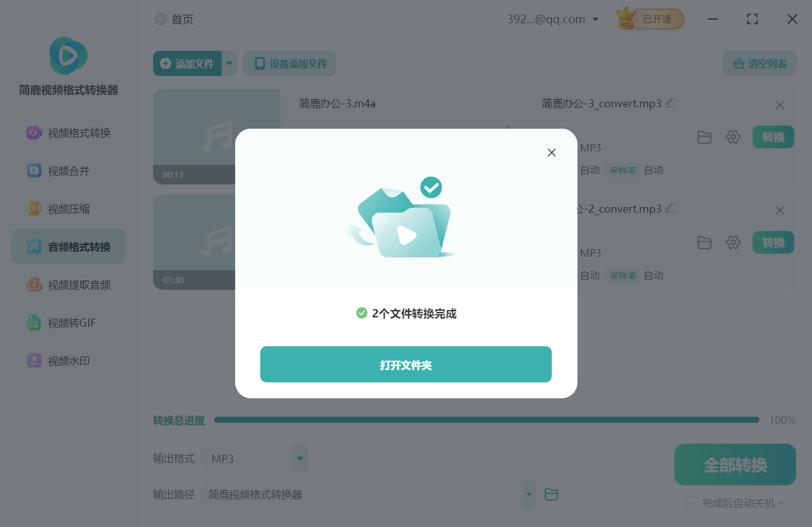This screenshot has width=812, height=527.
Task: Open output folder for 简鹿办公-3_convert.mp3
Action: click(x=704, y=137)
